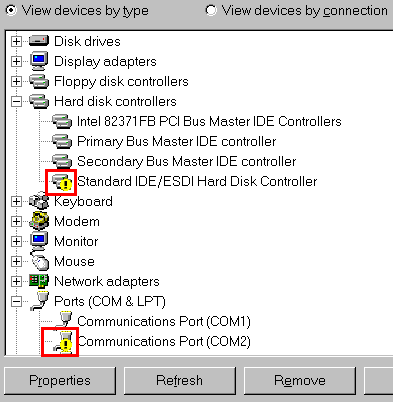Select View devices by type radio button

coord(11,11)
